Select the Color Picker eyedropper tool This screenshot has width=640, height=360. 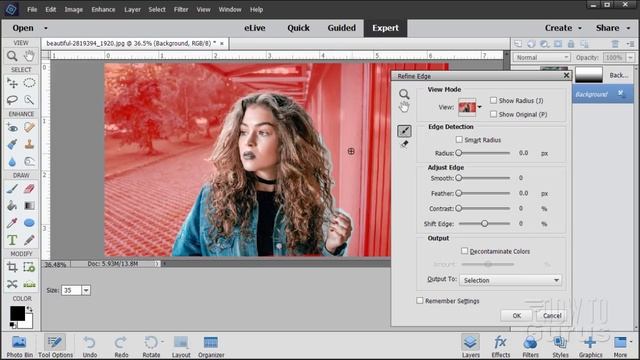click(x=12, y=223)
